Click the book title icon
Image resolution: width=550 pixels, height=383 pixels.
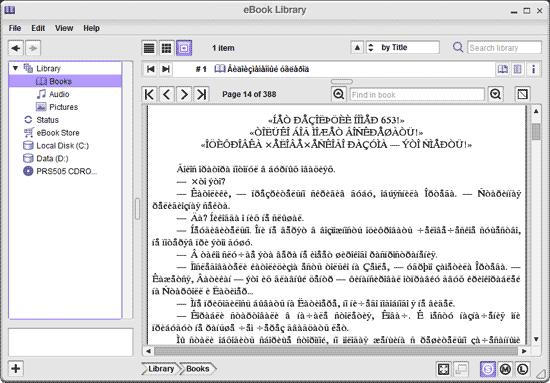click(220, 69)
